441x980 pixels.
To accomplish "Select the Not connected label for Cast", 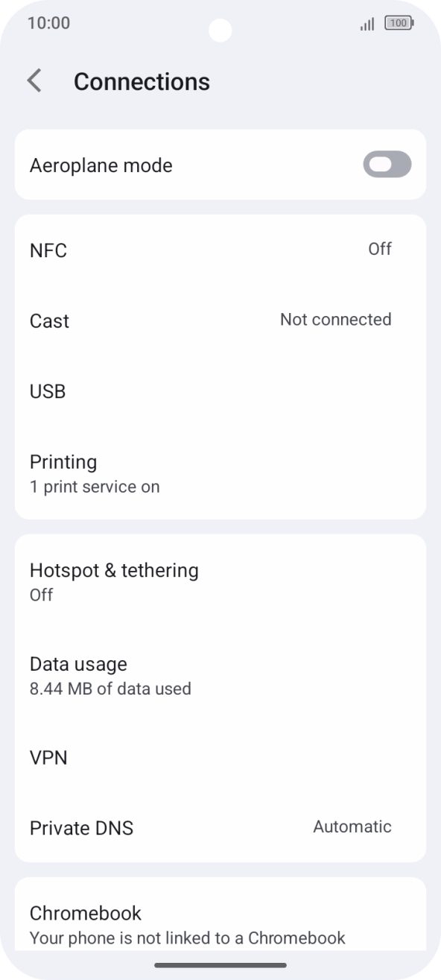I will [335, 320].
